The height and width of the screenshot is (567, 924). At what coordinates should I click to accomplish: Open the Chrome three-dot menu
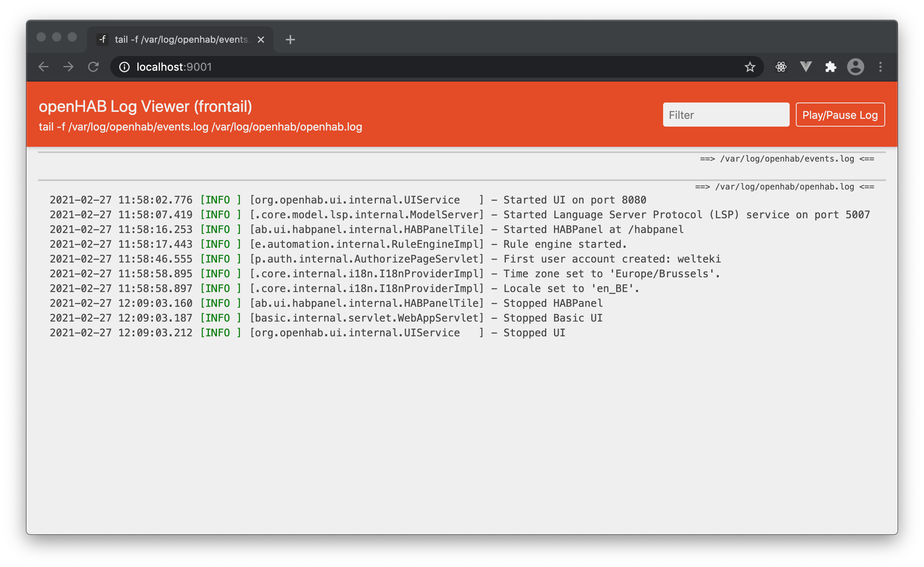click(x=880, y=67)
